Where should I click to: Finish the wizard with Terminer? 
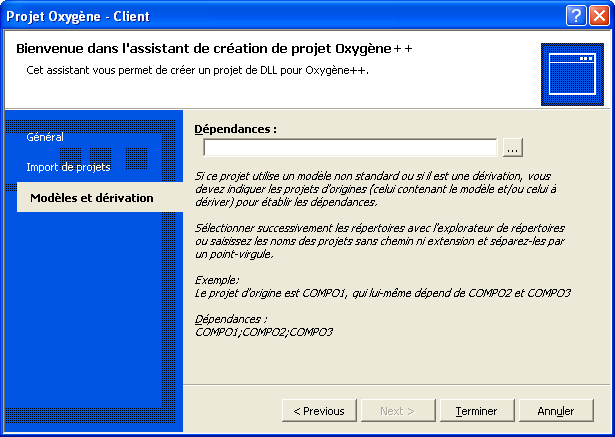(477, 411)
